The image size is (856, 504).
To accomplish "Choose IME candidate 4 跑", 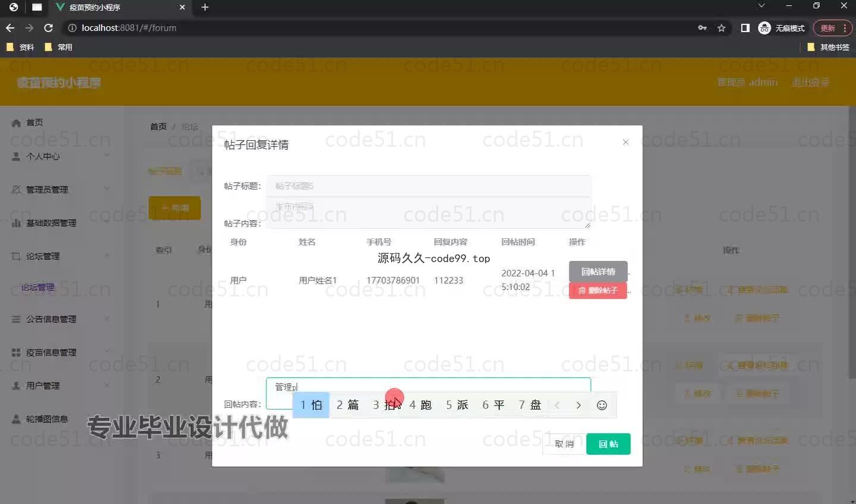I will click(x=420, y=405).
